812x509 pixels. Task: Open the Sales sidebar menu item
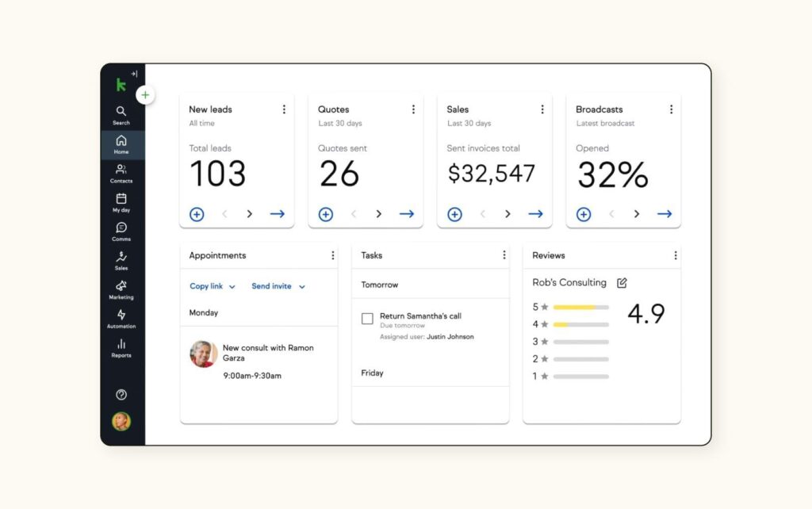coord(121,260)
